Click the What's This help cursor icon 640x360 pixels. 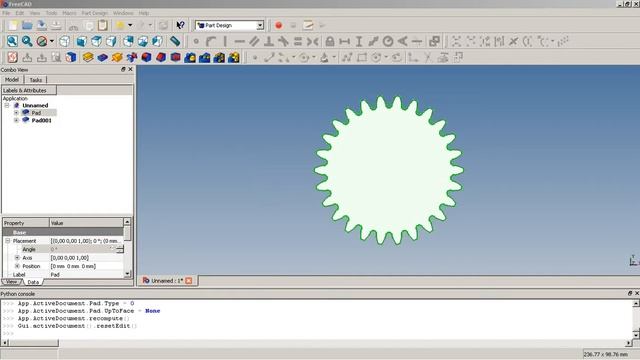pyautogui.click(x=180, y=25)
